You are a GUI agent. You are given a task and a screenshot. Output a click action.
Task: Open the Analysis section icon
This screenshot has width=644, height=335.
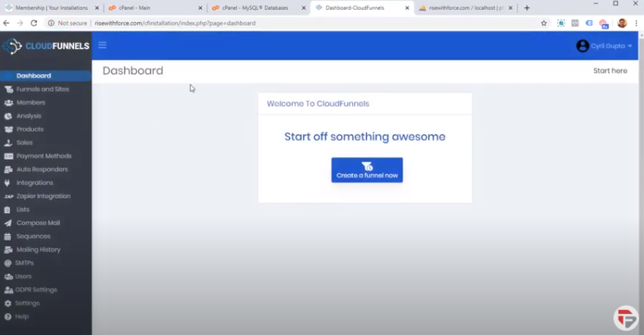point(8,116)
